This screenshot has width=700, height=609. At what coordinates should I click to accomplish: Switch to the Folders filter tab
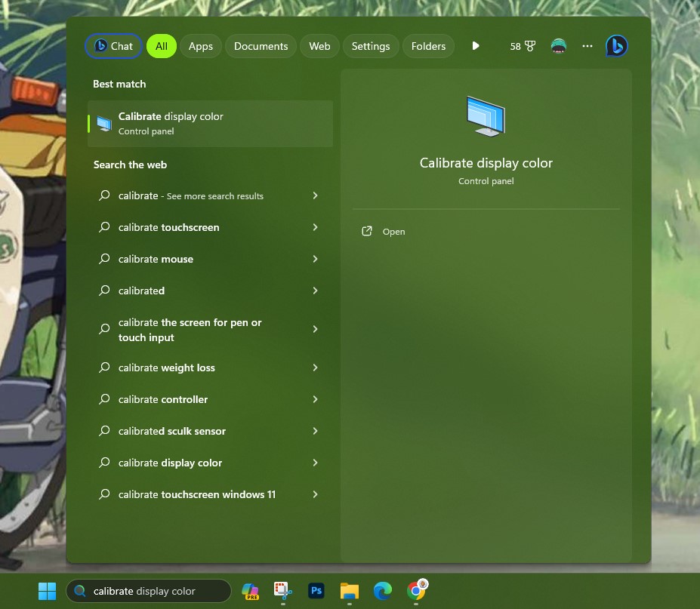[x=428, y=46]
